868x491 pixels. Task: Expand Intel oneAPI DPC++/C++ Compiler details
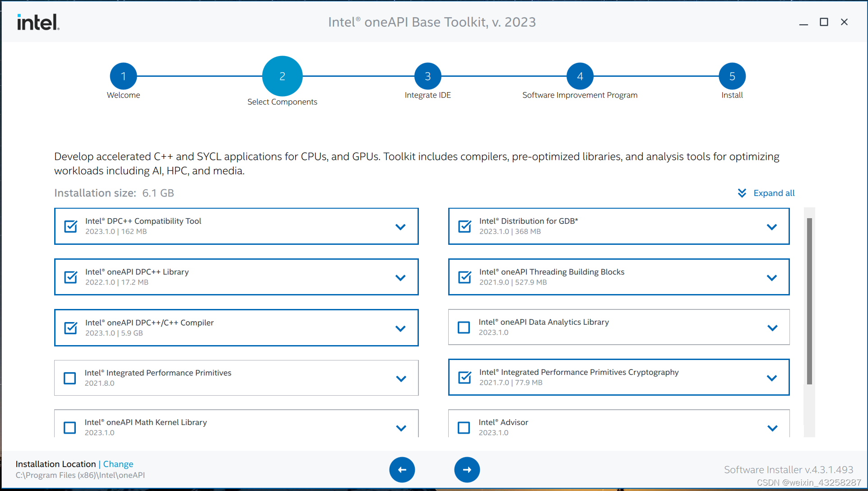400,328
